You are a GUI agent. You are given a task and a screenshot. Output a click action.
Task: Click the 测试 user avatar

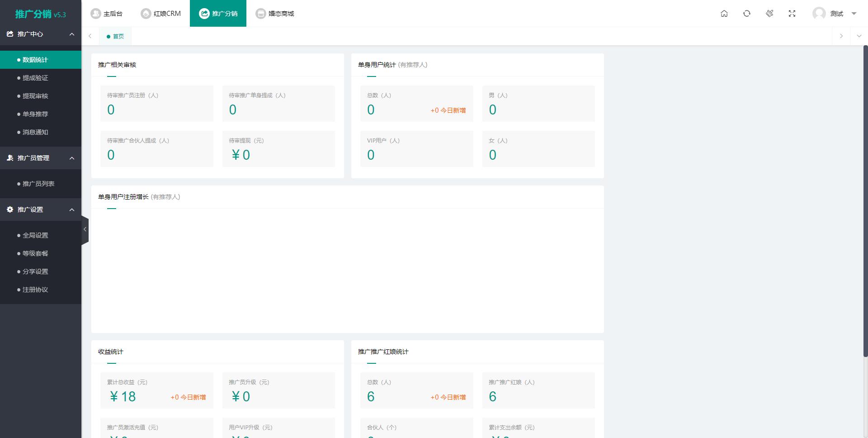(x=819, y=14)
